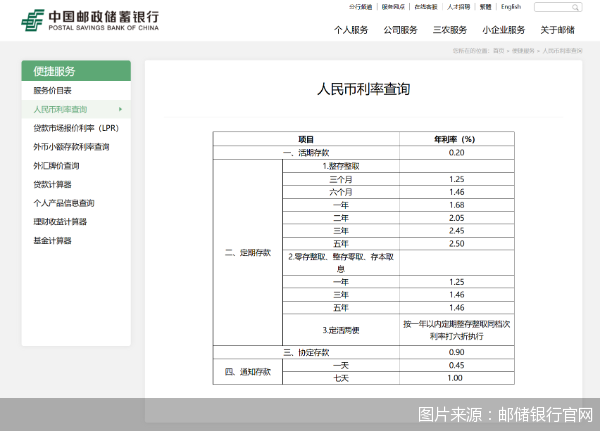
Task: Click the Postal Savings Bank of China logo
Action: (90, 20)
